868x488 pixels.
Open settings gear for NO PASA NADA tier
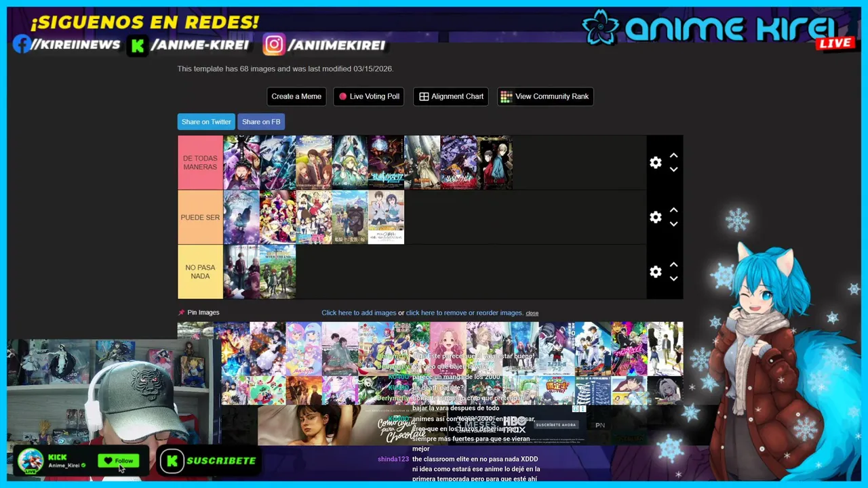pos(655,271)
